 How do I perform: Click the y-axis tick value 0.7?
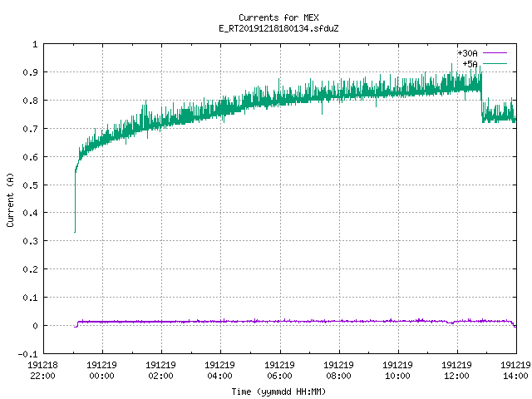[30, 129]
